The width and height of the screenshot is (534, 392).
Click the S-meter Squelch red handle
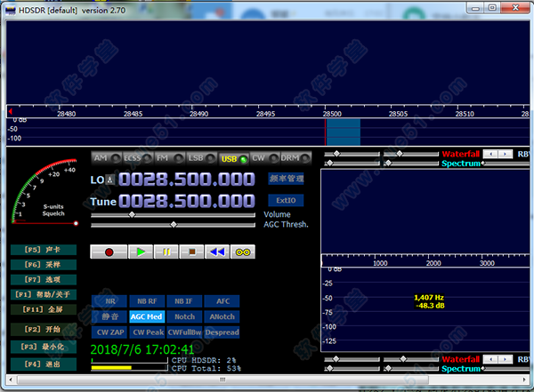tap(76, 224)
